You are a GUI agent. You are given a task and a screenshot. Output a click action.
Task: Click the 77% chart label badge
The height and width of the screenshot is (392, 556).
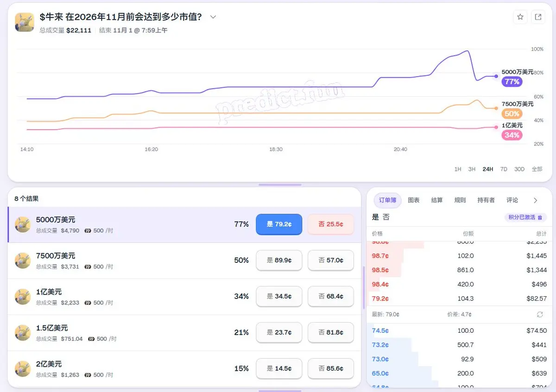point(512,82)
